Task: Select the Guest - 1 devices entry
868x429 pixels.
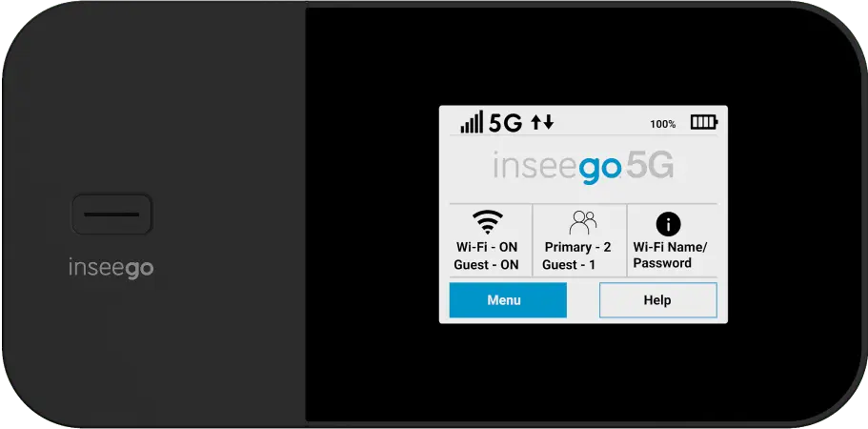Action: (x=569, y=265)
